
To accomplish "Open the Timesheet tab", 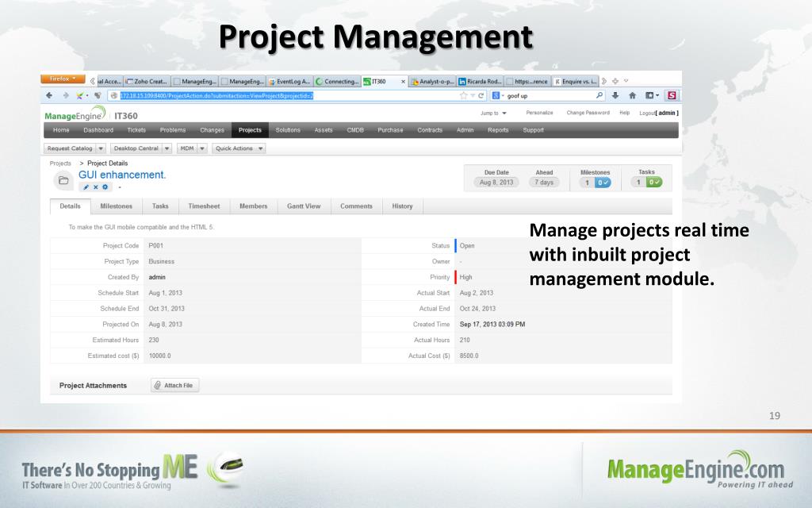I will [x=204, y=206].
